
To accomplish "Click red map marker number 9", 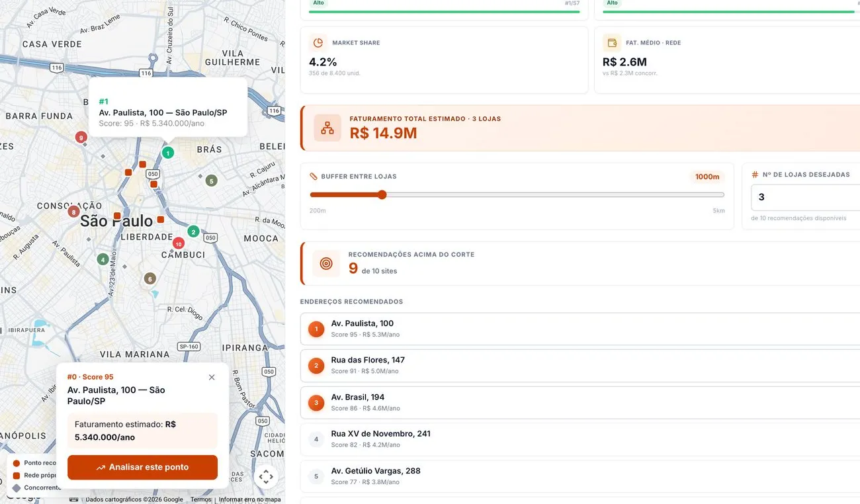I will point(81,138).
